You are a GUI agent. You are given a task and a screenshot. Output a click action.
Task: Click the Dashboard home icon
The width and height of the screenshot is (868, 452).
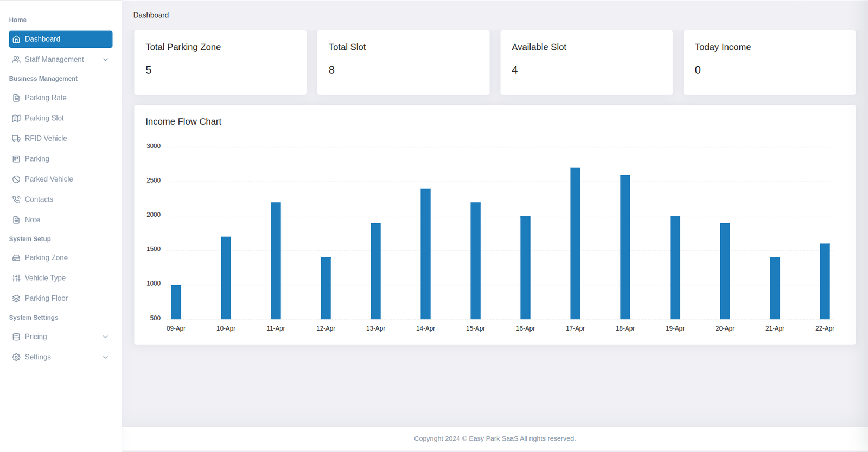16,39
